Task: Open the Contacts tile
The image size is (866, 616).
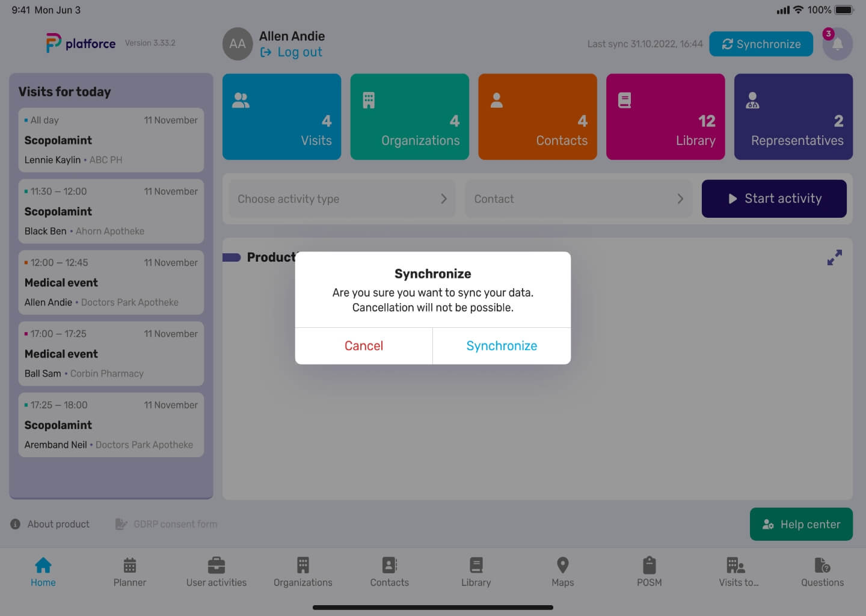Action: (538, 117)
